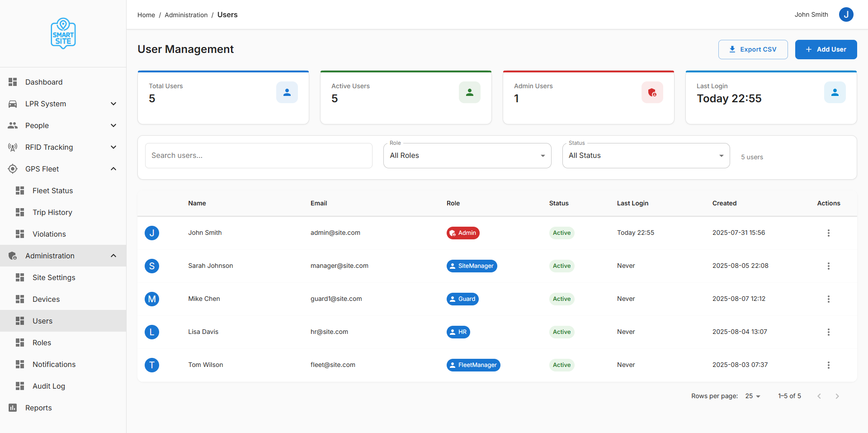The image size is (868, 433).
Task: Click the Reports bar-chart icon
Action: point(13,408)
